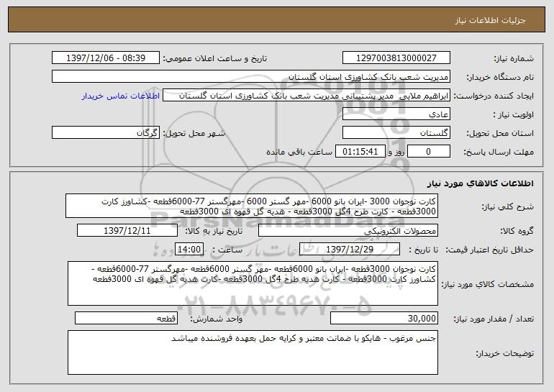This screenshot has height=392, width=554.
Task: Click the label اولویت نیاز
Action: (x=514, y=114)
